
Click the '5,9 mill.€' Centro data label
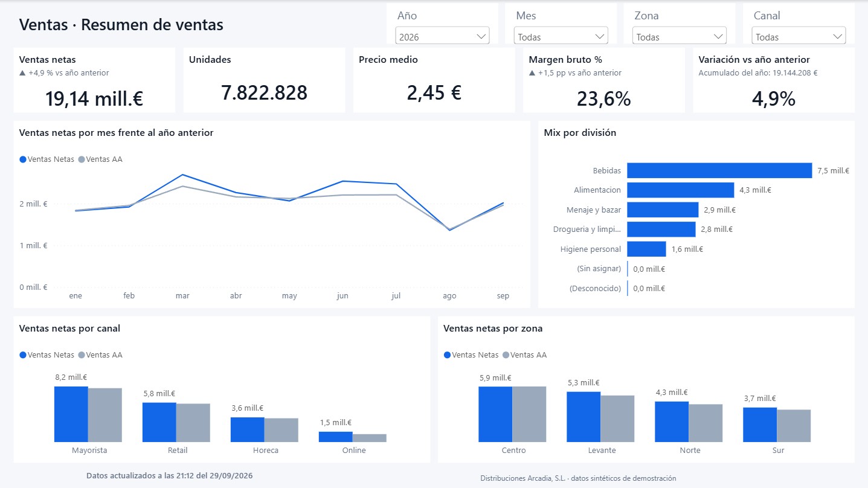[495, 377]
